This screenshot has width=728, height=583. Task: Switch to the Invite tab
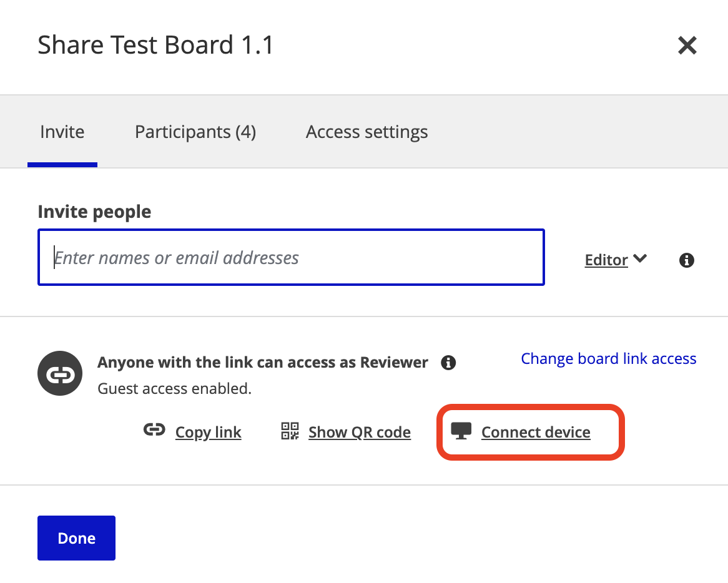point(62,132)
